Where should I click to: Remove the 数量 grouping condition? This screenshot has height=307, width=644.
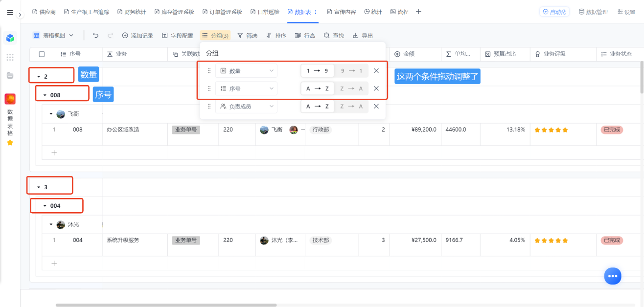[x=376, y=71]
